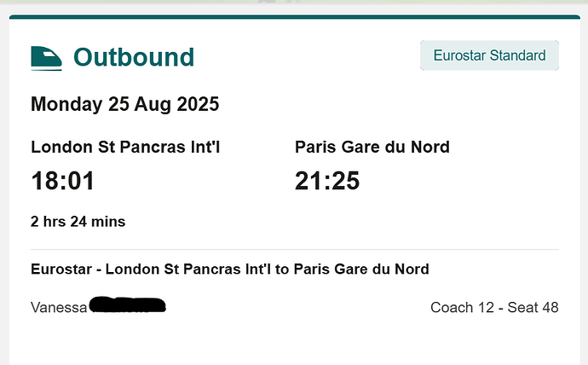Select the Eurostar Standard badge
The image size is (588, 365).
pyautogui.click(x=489, y=55)
